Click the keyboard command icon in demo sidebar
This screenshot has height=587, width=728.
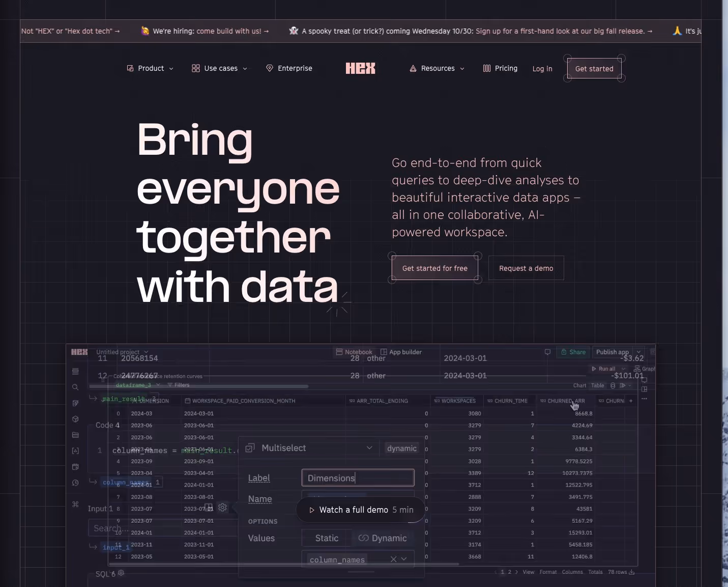pyautogui.click(x=75, y=504)
